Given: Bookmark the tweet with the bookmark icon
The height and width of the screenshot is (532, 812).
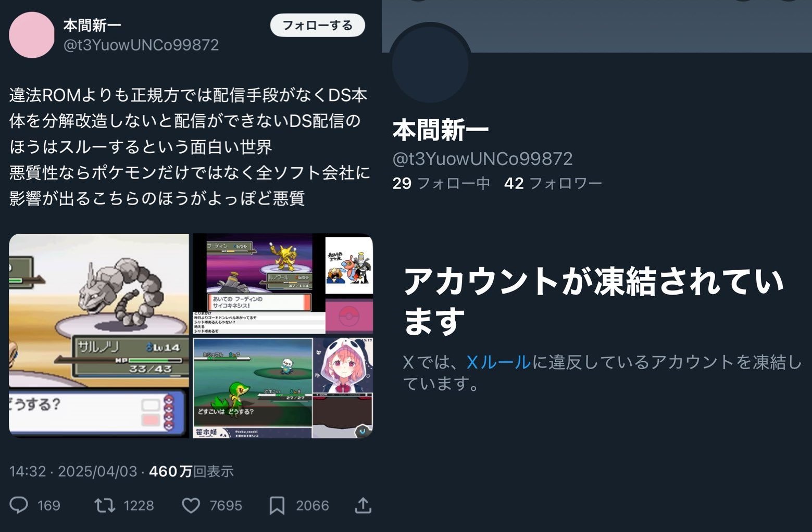Looking at the screenshot, I should (x=277, y=505).
